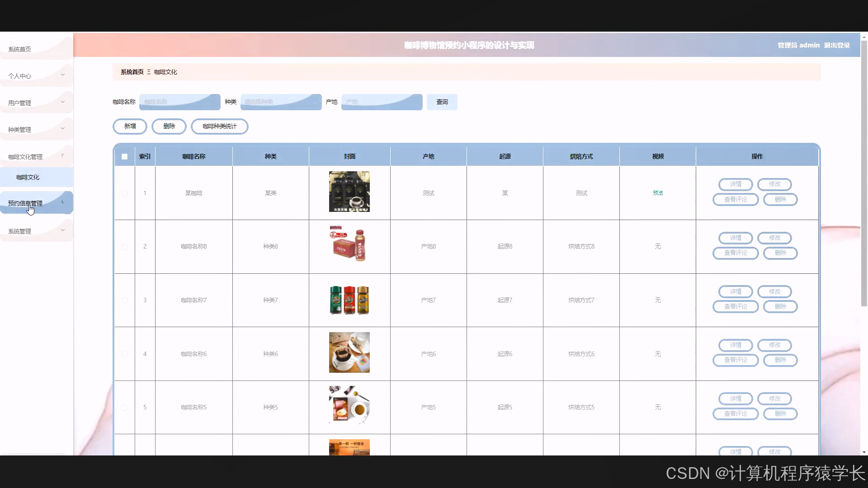Click 查看评论 for 某咖啡 row
The width and height of the screenshot is (868, 488).
736,199
